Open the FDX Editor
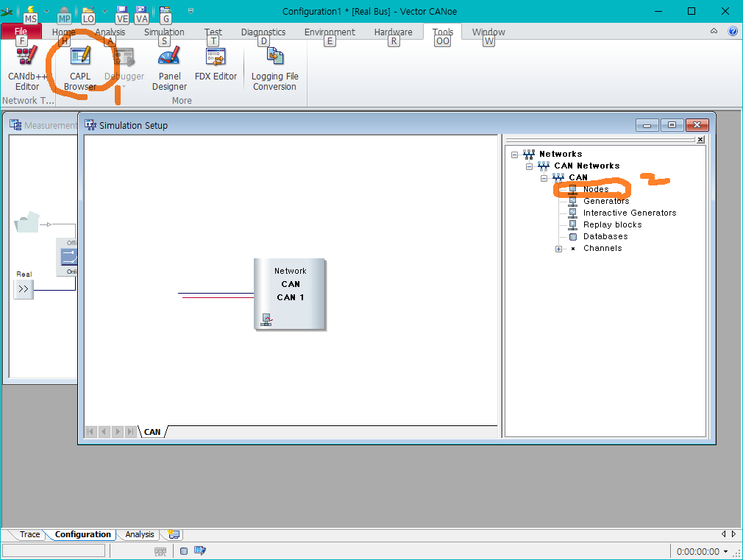Viewport: 743px width, 560px height. click(x=216, y=63)
